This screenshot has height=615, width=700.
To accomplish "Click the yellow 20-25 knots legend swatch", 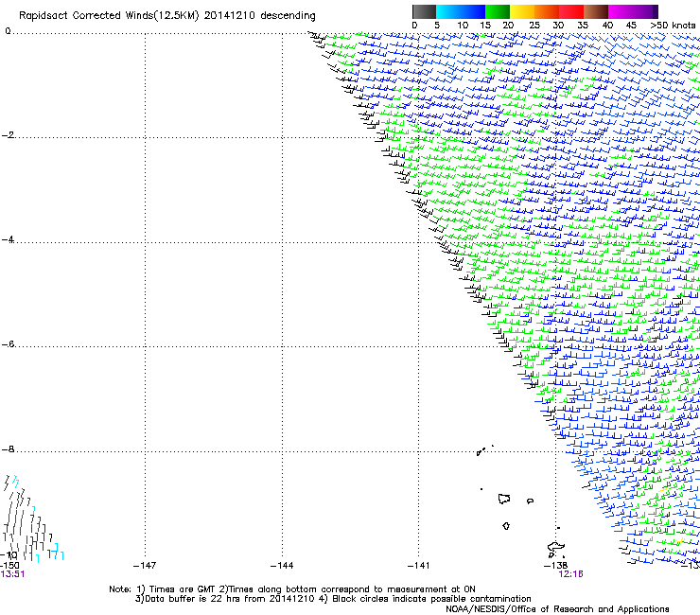I will coord(522,11).
